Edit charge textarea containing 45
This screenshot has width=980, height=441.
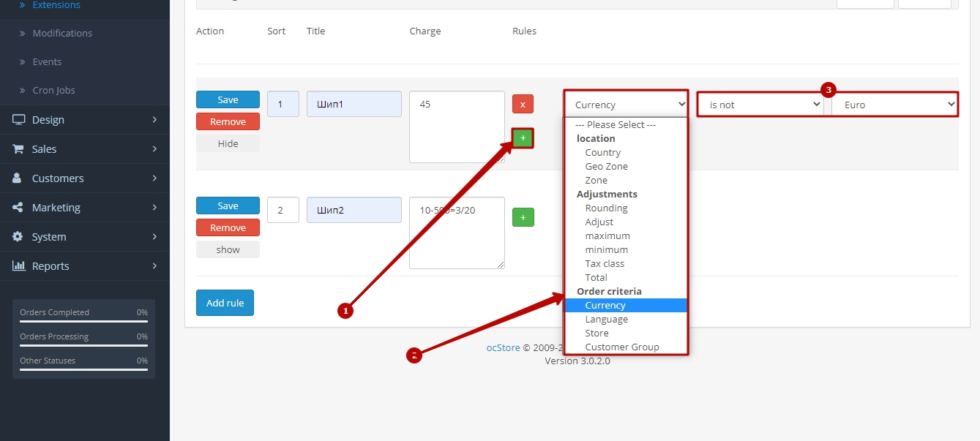click(x=457, y=127)
